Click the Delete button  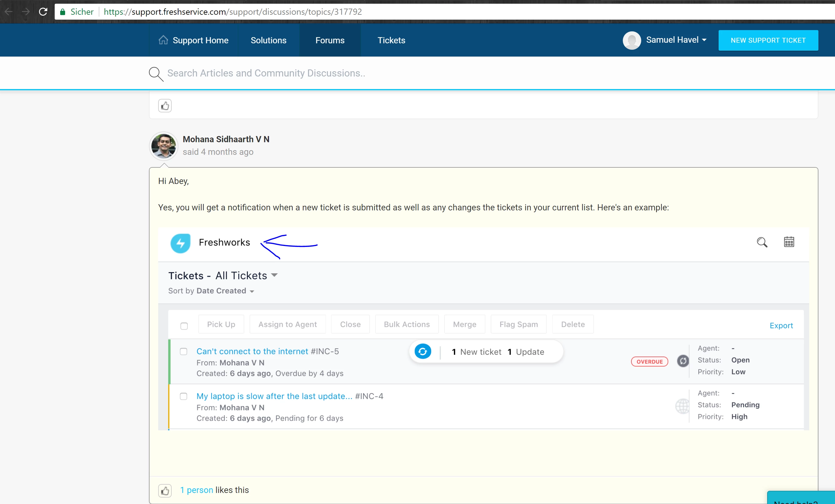pos(573,324)
